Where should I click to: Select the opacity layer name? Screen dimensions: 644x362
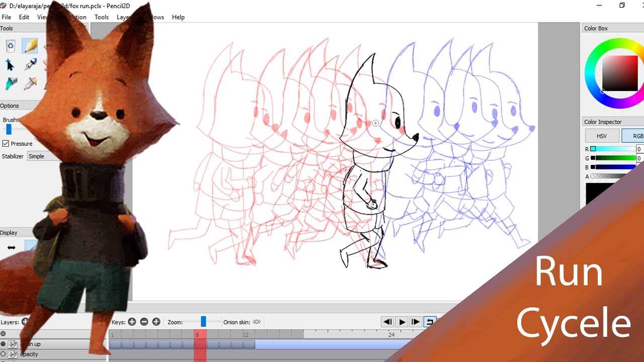[x=29, y=354]
